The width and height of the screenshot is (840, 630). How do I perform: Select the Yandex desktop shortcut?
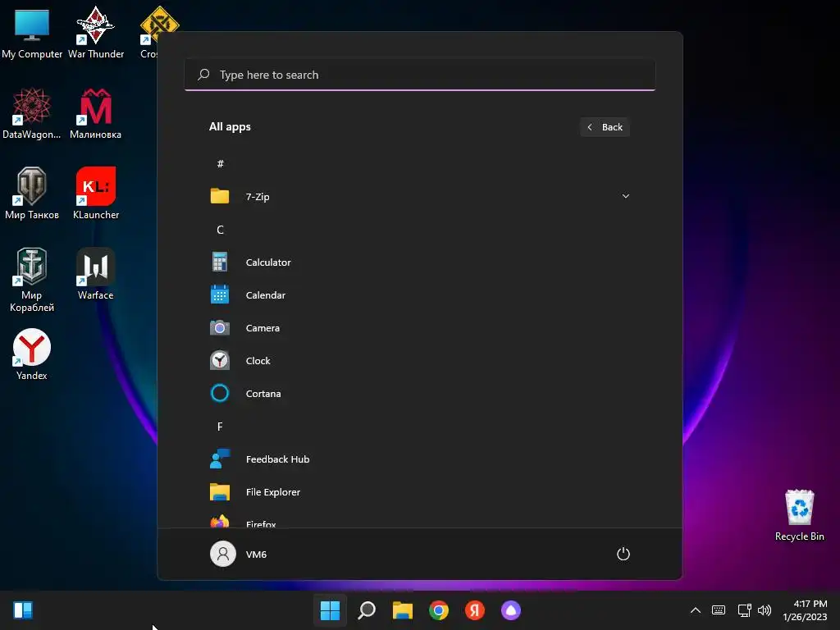coord(32,354)
